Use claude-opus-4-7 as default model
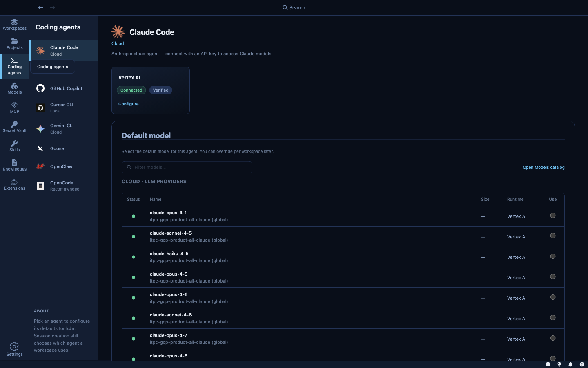Image resolution: width=588 pixels, height=368 pixels. 553,338
